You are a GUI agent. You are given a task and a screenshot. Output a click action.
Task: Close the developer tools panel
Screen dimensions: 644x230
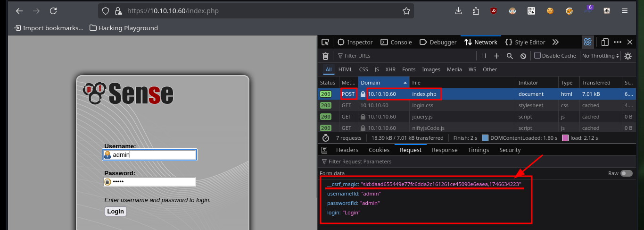630,42
